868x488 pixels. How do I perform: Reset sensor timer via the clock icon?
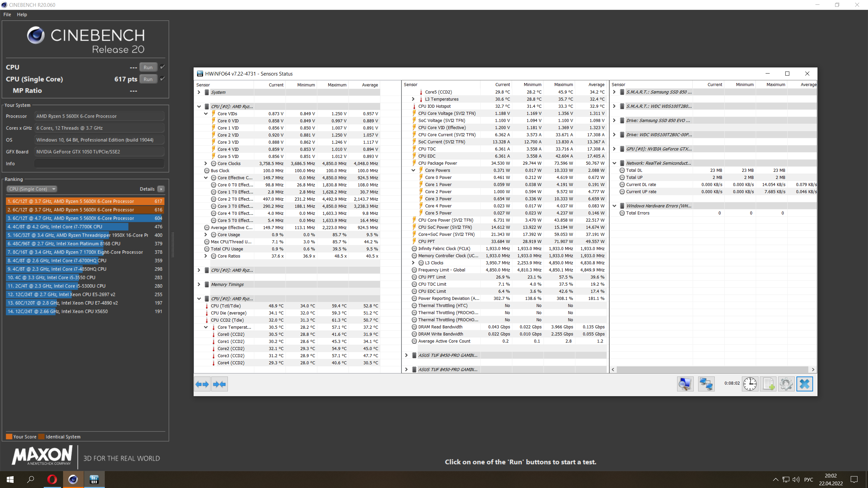tap(750, 384)
